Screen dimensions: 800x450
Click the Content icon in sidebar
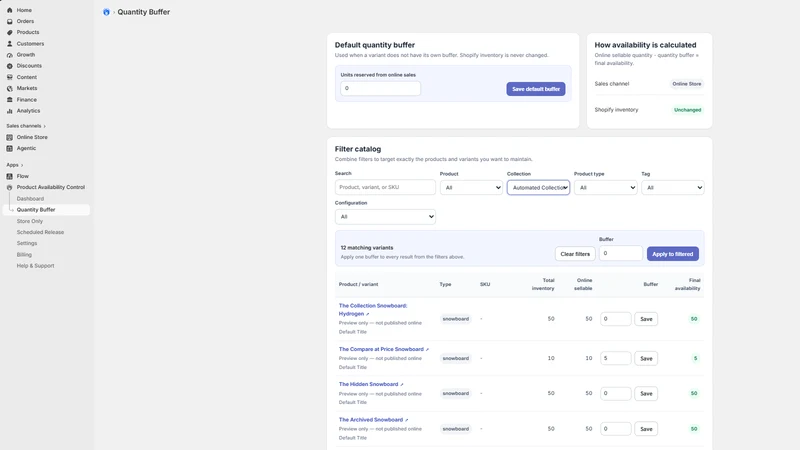10,77
